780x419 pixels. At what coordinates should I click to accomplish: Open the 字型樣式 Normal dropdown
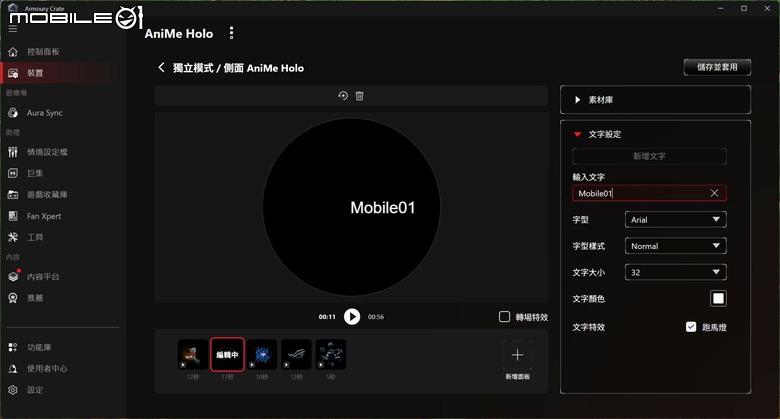[x=676, y=246]
